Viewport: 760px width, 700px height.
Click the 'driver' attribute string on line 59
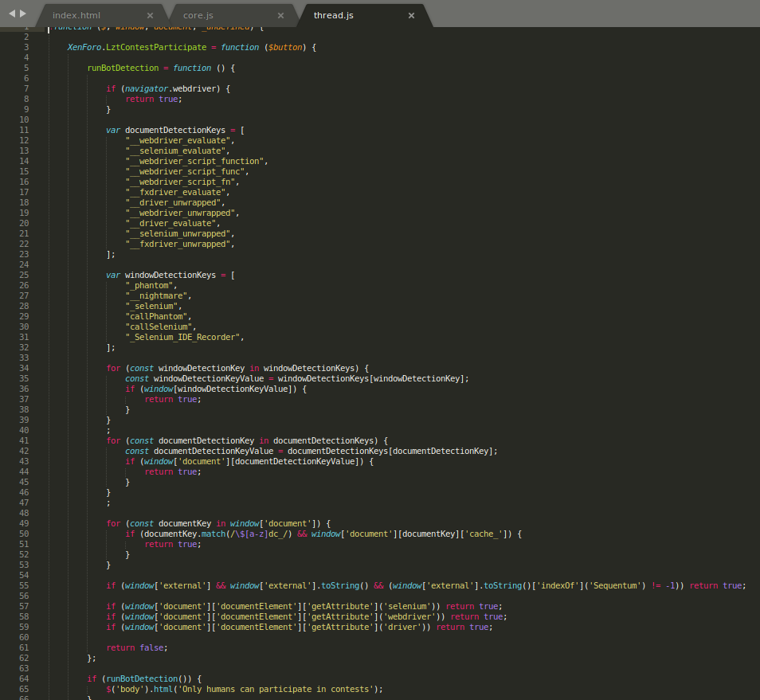tap(402, 628)
